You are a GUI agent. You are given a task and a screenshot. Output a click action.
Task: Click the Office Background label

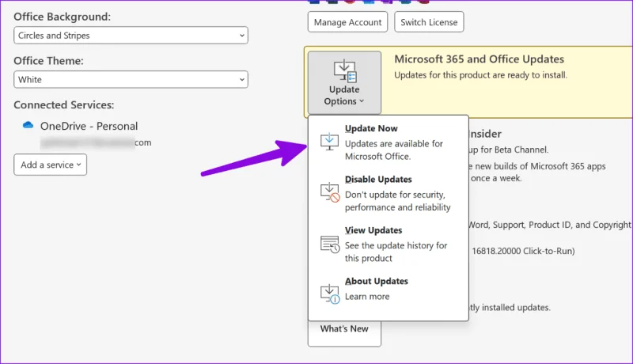(x=63, y=17)
